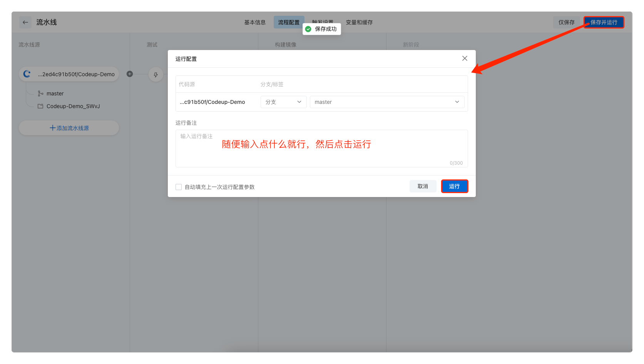Focus the 运行备注 text area

(x=322, y=149)
